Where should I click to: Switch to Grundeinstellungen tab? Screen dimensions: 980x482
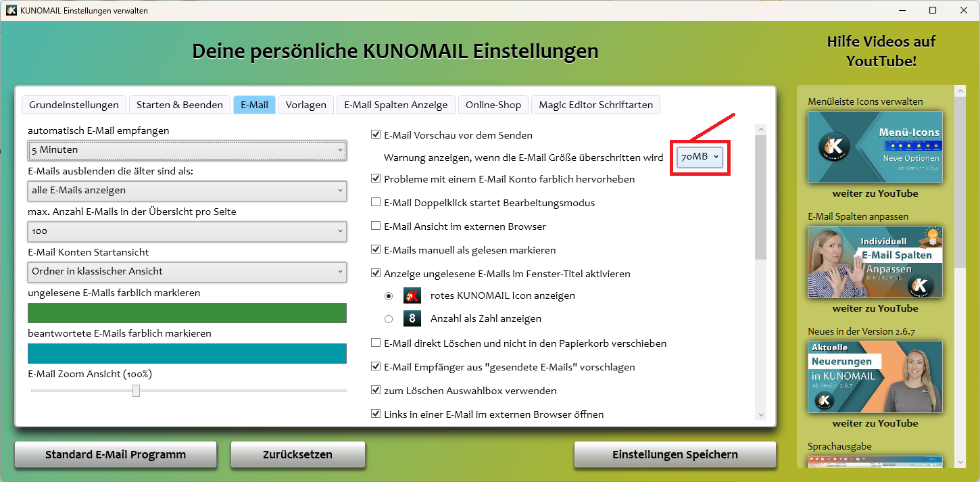pos(74,105)
